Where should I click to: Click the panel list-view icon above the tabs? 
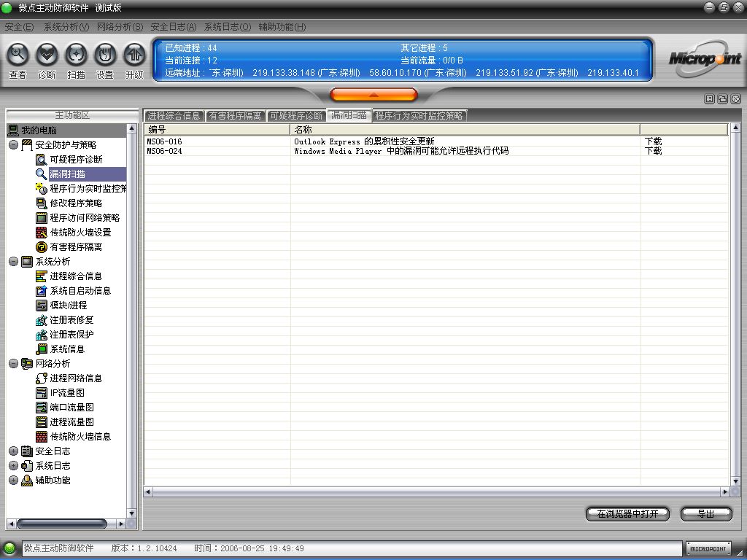pyautogui.click(x=709, y=99)
